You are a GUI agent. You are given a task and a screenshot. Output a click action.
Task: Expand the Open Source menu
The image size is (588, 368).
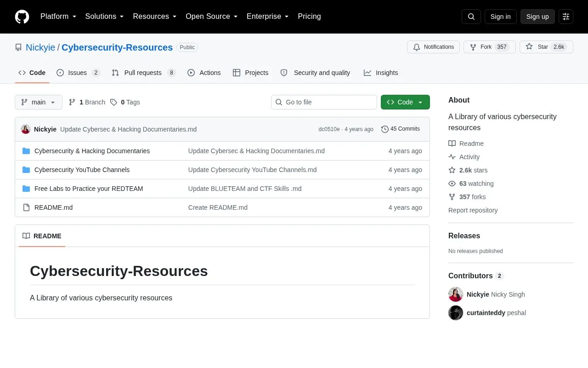(212, 17)
